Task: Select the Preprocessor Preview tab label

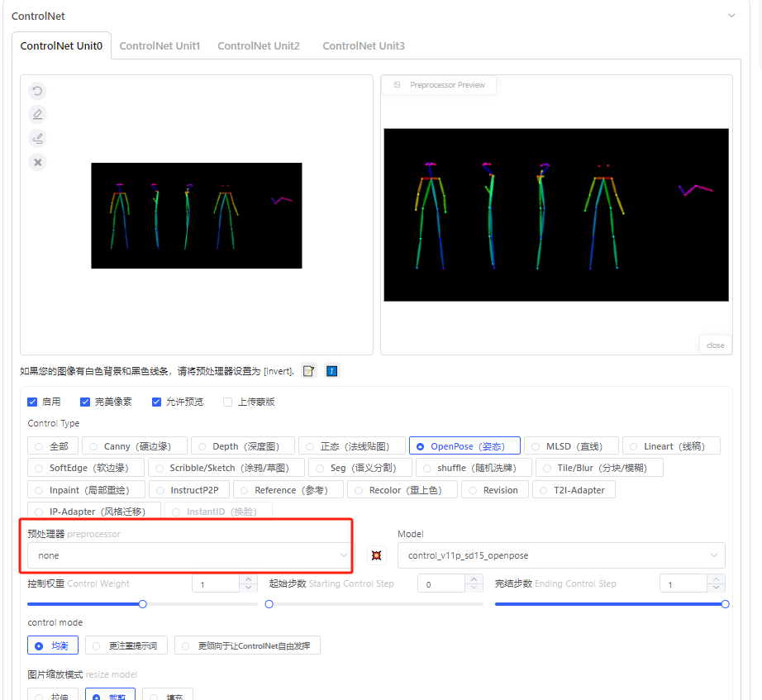Action: coord(439,85)
